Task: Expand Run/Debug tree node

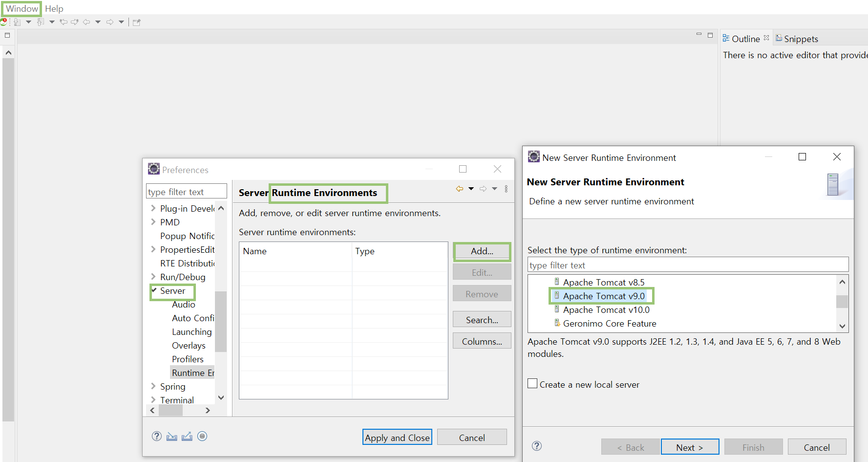Action: 153,277
